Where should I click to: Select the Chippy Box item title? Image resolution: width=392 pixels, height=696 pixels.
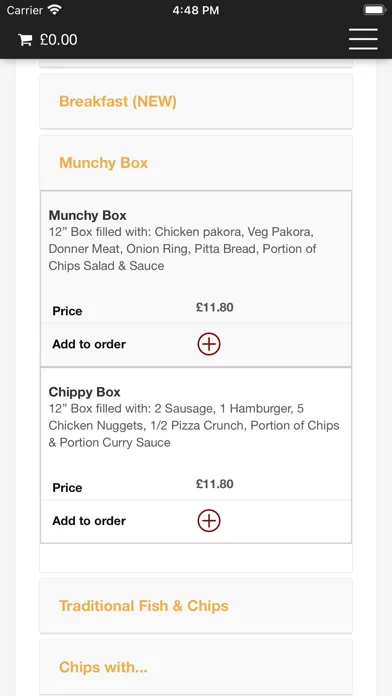pyautogui.click(x=84, y=392)
